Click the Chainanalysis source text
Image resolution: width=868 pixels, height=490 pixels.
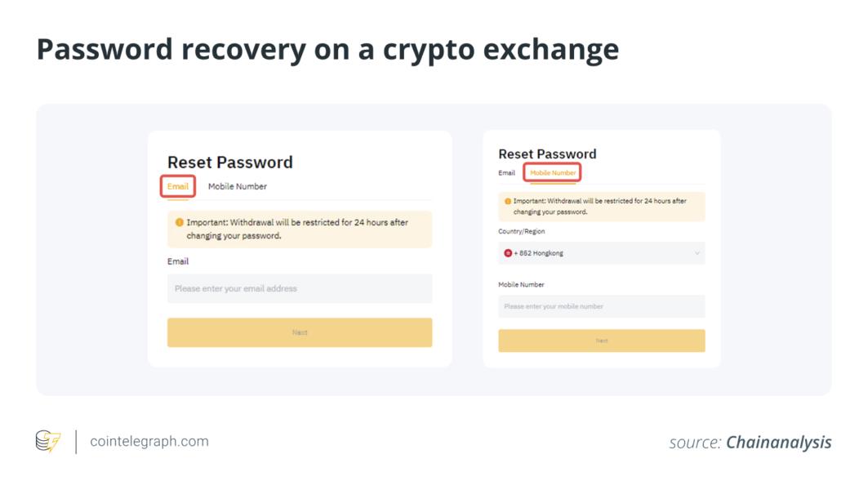point(778,443)
